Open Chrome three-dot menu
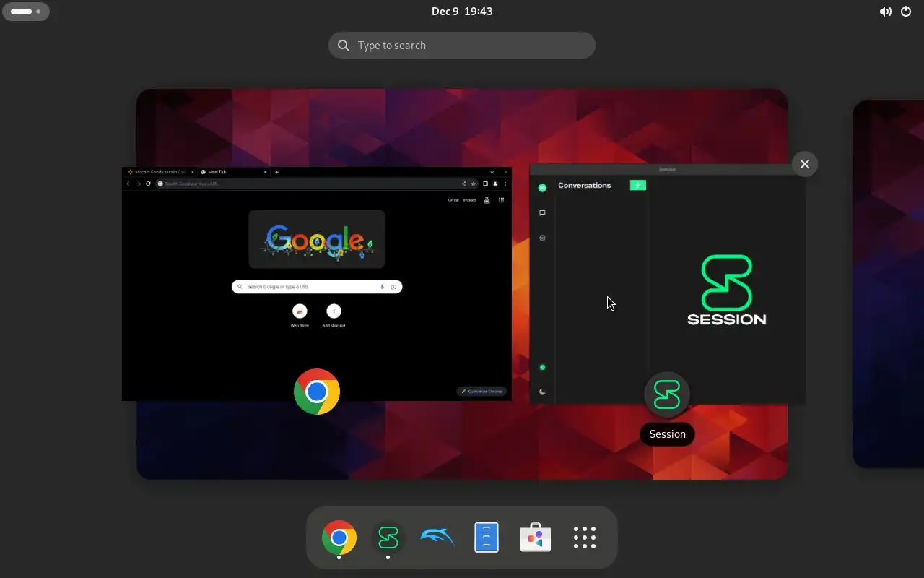The image size is (924, 578). 505,184
